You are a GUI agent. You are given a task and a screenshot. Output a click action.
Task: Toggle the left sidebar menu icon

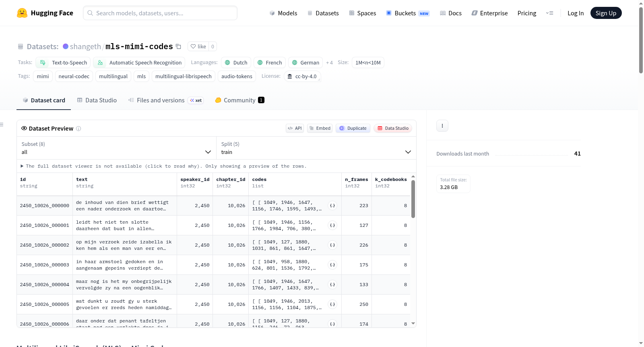(2, 125)
